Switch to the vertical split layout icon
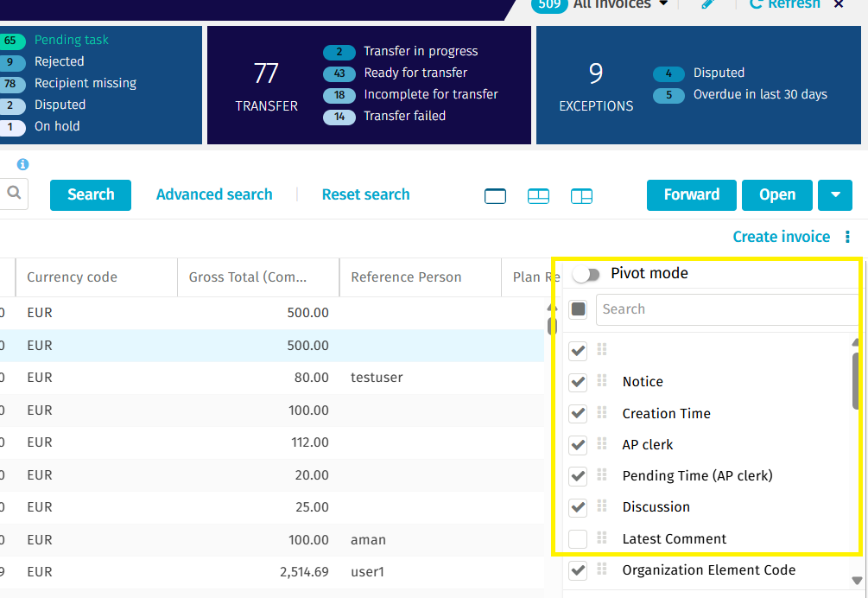Viewport: 868px width, 598px height. pyautogui.click(x=581, y=196)
